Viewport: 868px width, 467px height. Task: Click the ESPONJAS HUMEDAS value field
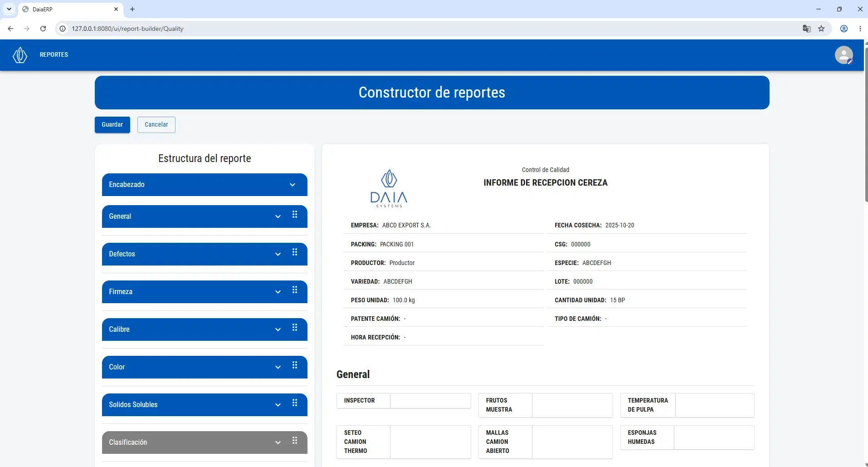714,438
